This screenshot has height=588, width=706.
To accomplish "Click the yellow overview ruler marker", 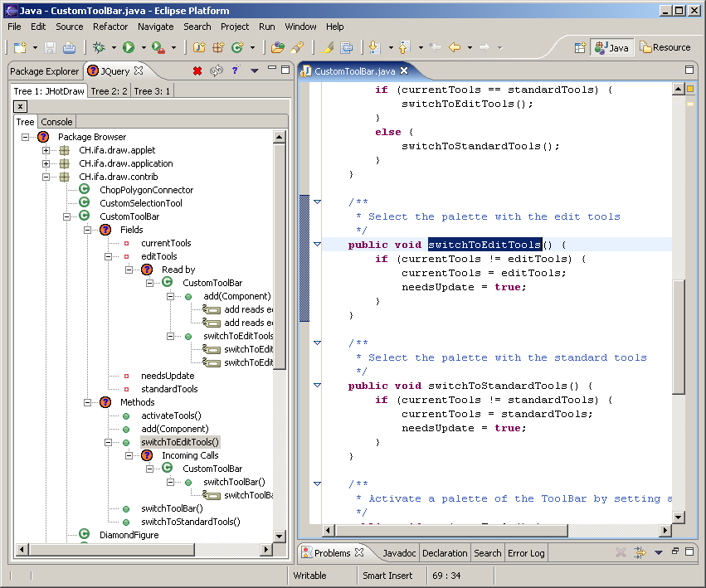I will click(x=689, y=104).
